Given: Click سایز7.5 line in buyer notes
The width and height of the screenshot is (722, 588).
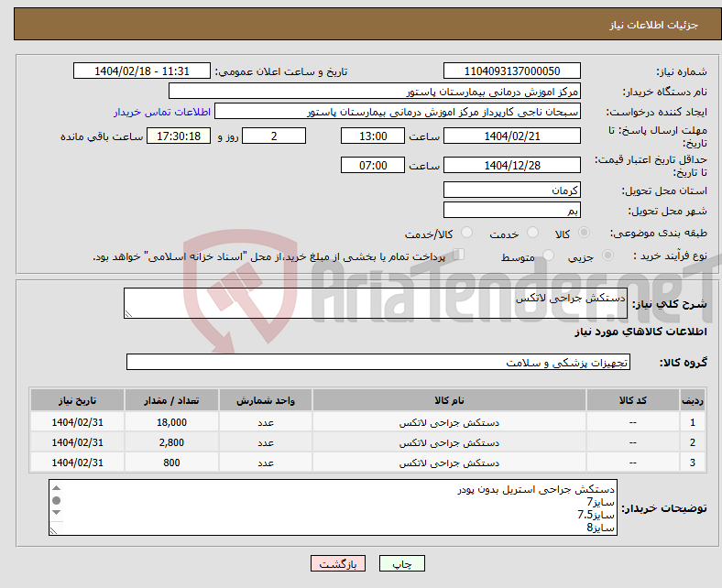Looking at the screenshot, I should (x=596, y=515).
